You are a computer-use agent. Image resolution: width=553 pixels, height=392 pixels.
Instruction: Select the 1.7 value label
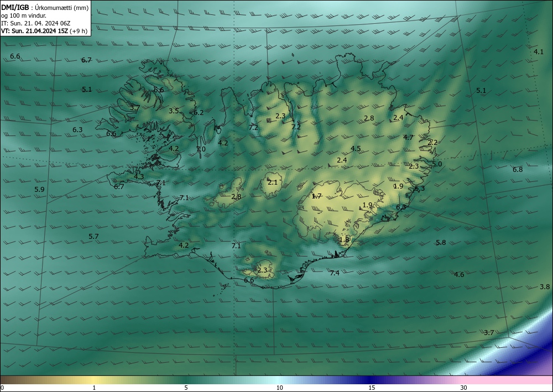(x=317, y=196)
